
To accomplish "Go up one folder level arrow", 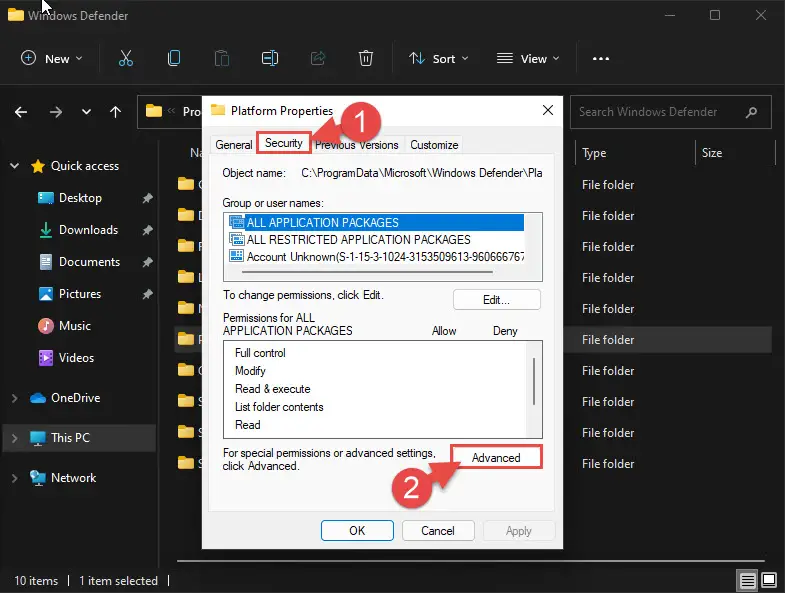I will pyautogui.click(x=116, y=112).
